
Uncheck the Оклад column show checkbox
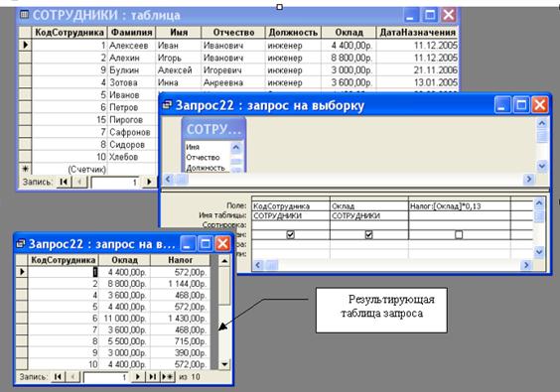coord(369,234)
